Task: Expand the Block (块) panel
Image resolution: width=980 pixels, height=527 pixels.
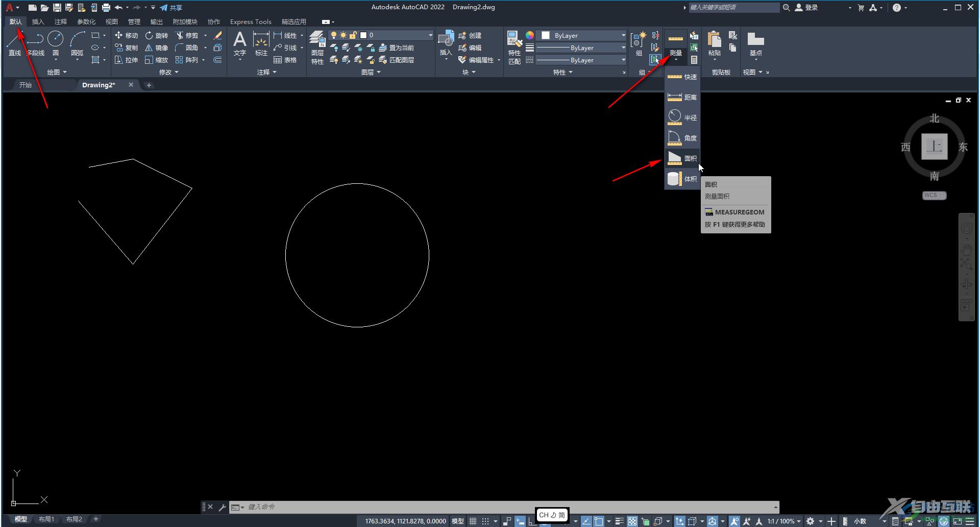Action: [469, 72]
